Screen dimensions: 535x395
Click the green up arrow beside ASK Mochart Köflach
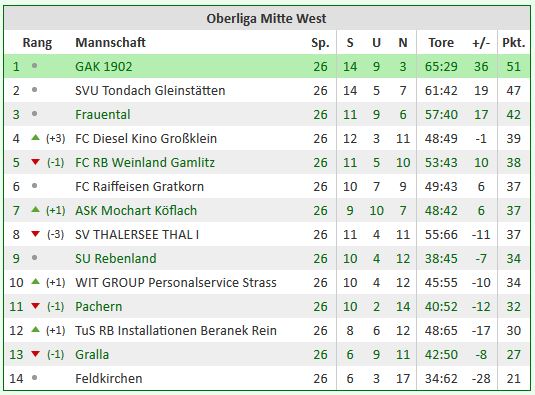click(35, 209)
